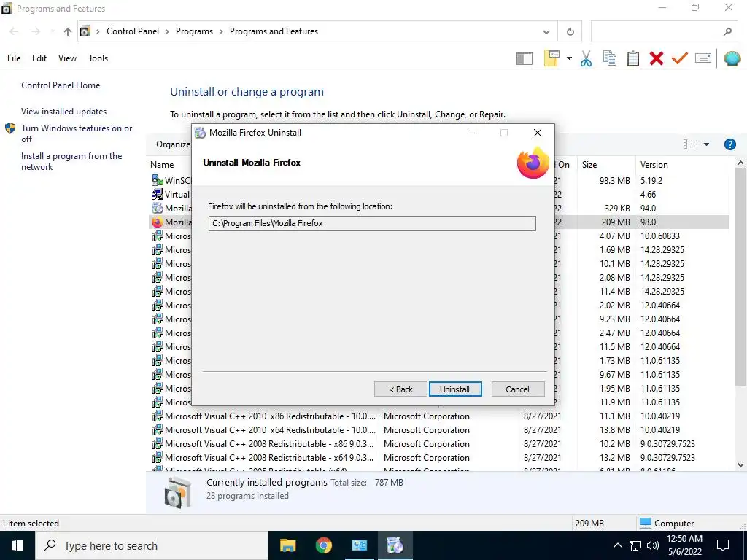Select Microsoft Visual C++ 2010 x64 Redistributable
This screenshot has width=747, height=560.
pyautogui.click(x=440, y=430)
